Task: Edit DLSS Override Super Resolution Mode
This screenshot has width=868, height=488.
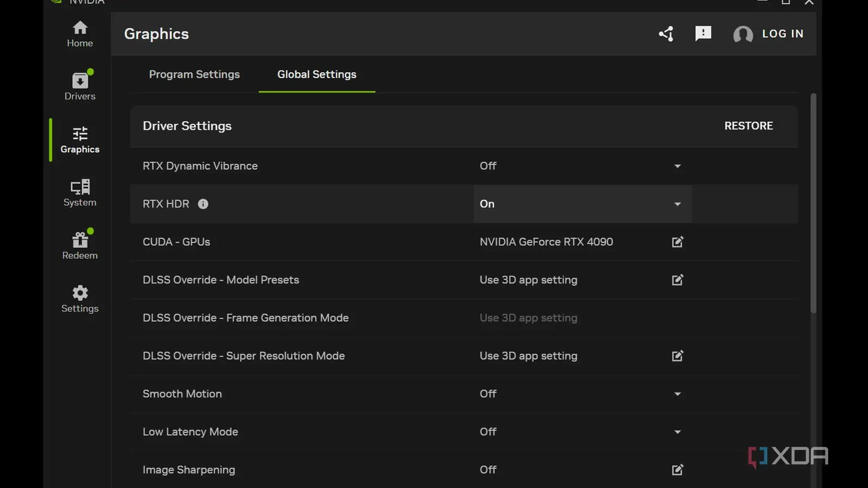Action: pos(678,356)
